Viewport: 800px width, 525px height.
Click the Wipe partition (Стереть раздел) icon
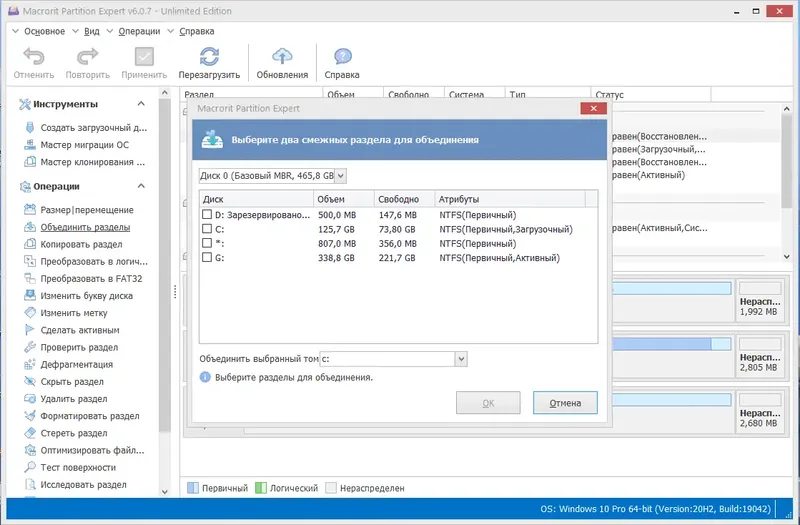click(30, 433)
